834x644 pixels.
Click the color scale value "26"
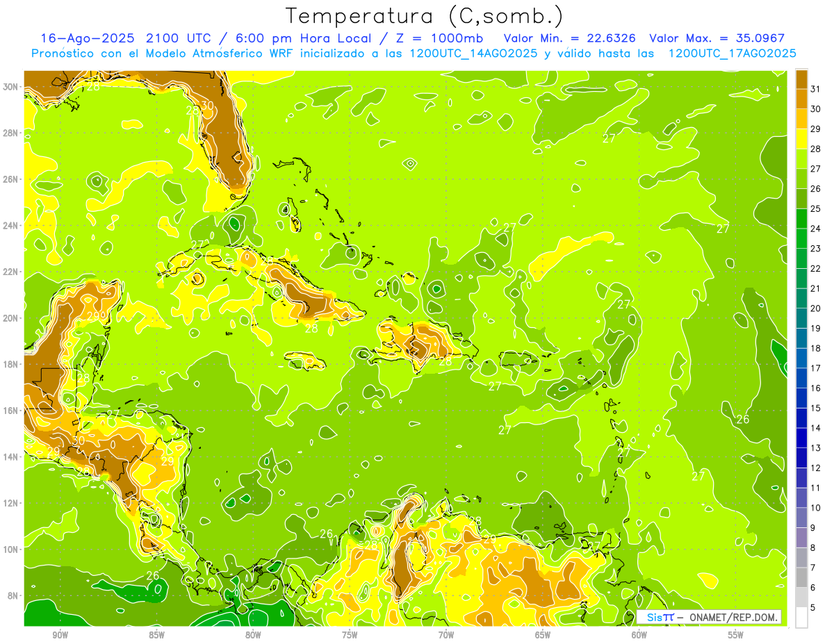816,188
